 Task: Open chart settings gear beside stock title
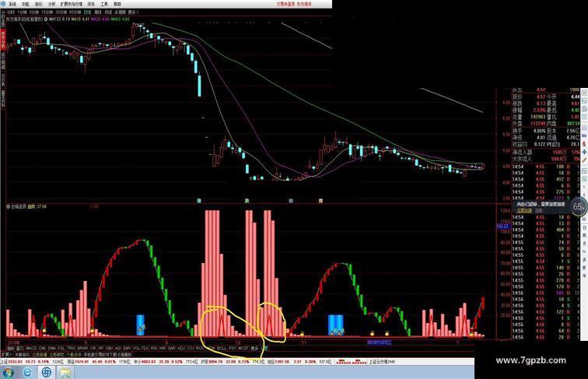[46, 19]
